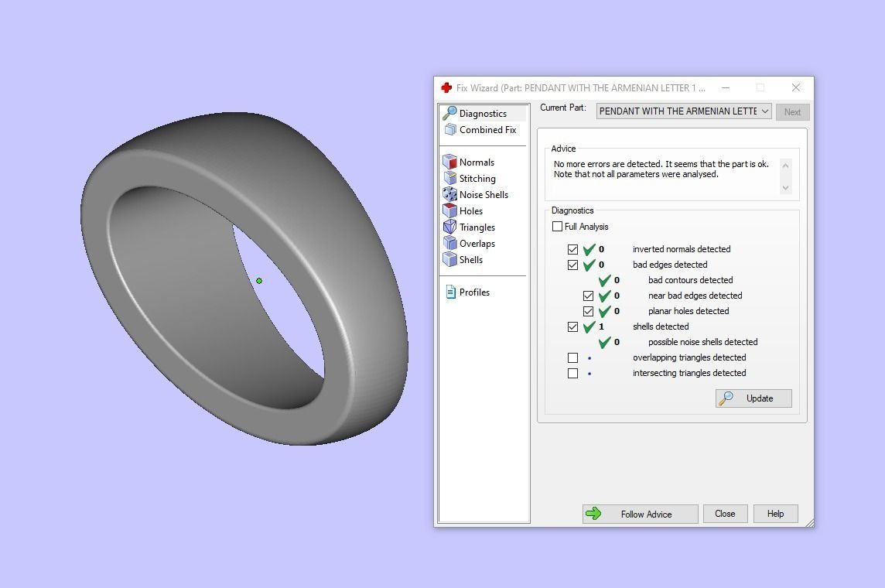Click the Normals cube icon

coord(449,162)
